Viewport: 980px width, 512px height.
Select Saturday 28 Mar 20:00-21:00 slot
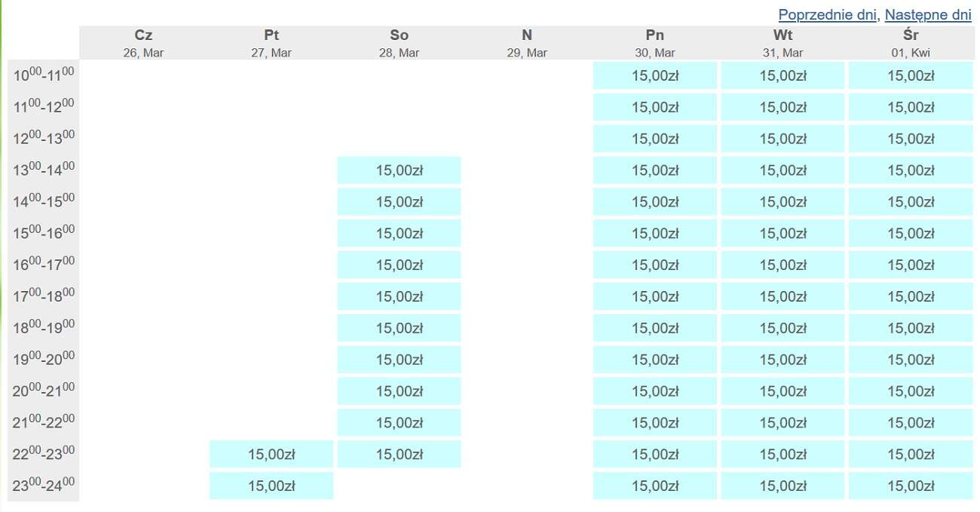400,391
